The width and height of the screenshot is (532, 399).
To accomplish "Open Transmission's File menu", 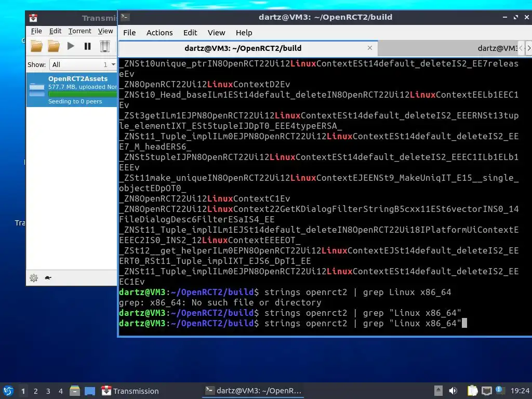I will 36,31.
